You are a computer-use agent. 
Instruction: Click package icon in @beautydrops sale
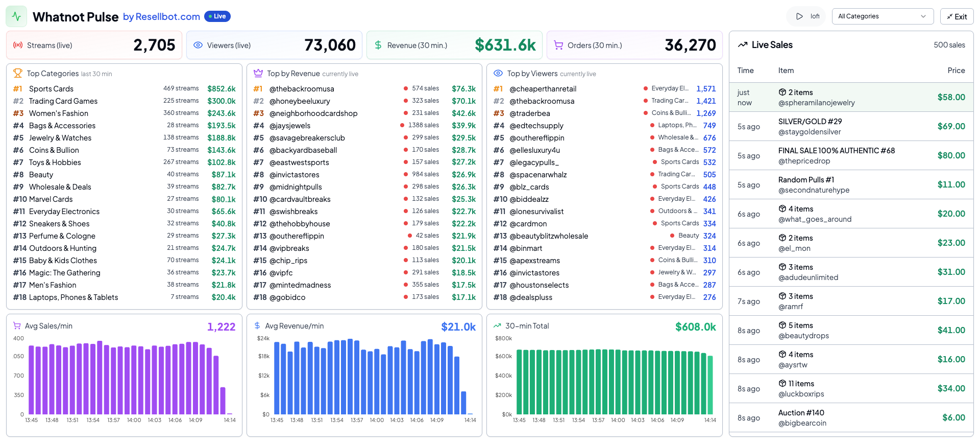[782, 325]
